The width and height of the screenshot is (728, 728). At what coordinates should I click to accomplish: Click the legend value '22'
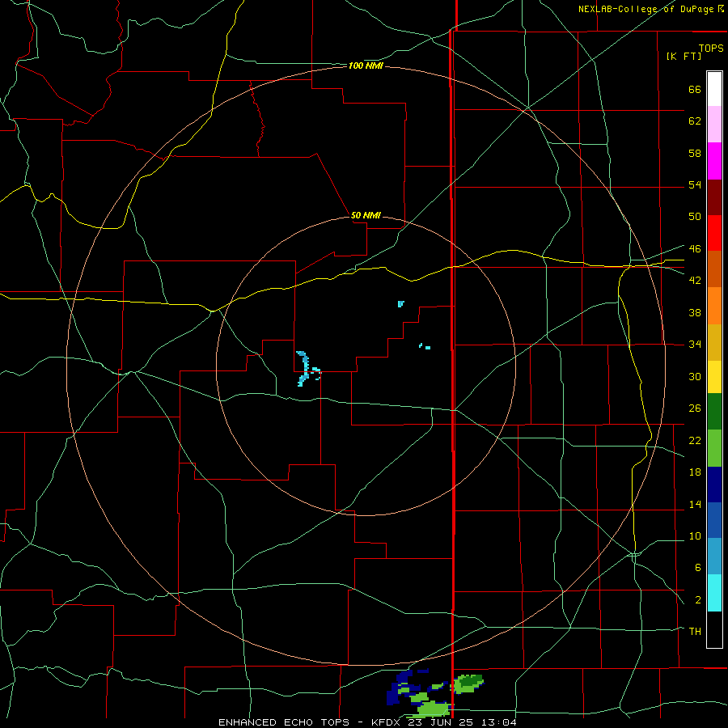(x=695, y=440)
